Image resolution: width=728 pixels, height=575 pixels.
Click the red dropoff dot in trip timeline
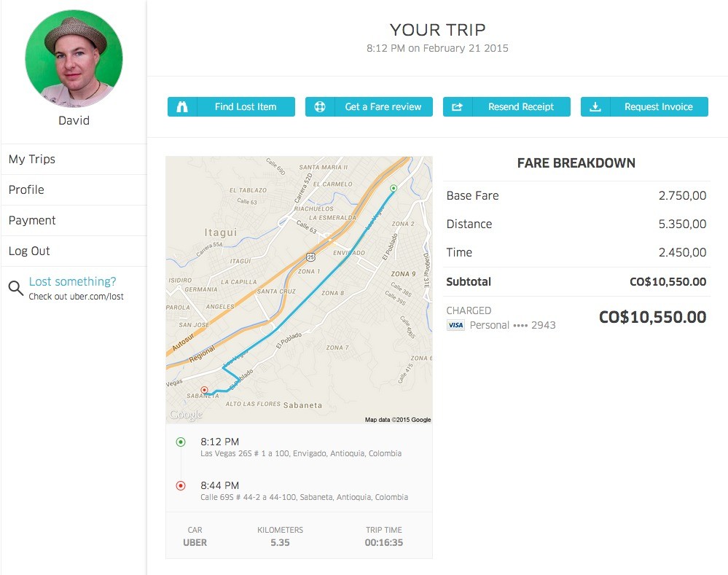pos(180,485)
